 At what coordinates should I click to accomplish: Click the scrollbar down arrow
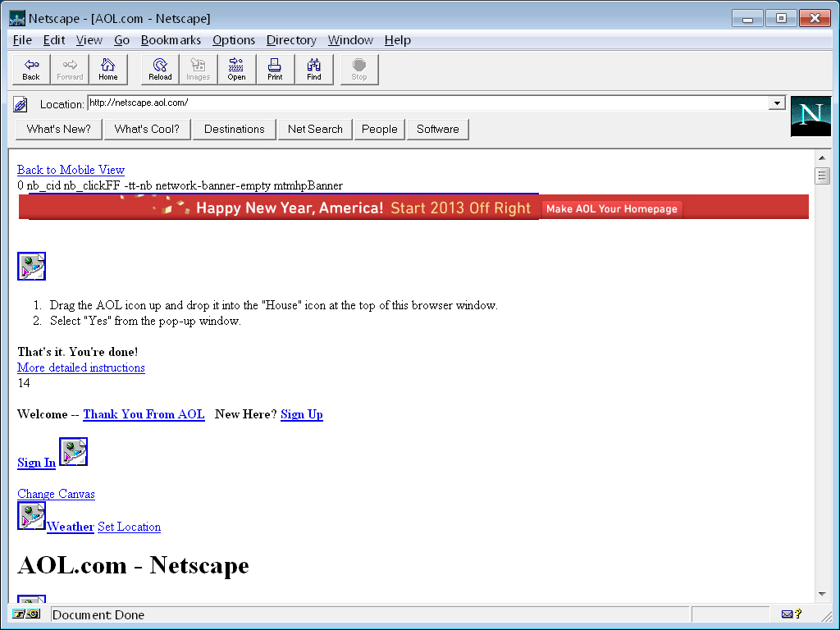(821, 594)
